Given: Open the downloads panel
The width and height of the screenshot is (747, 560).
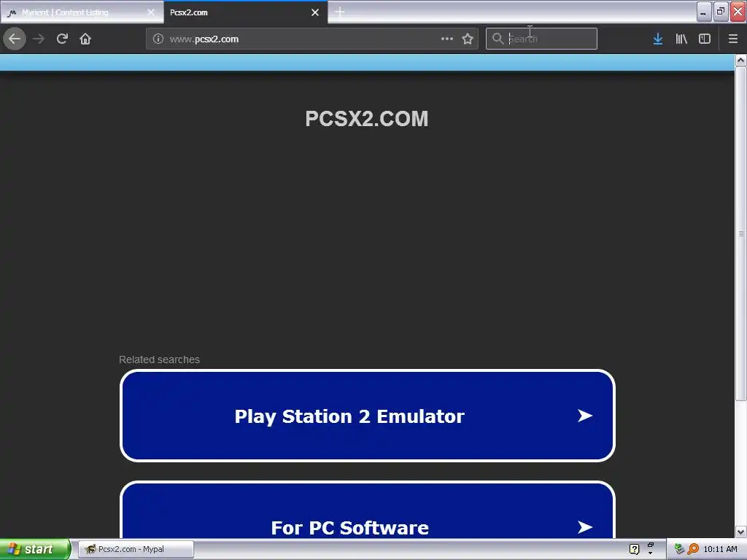Looking at the screenshot, I should (x=657, y=39).
